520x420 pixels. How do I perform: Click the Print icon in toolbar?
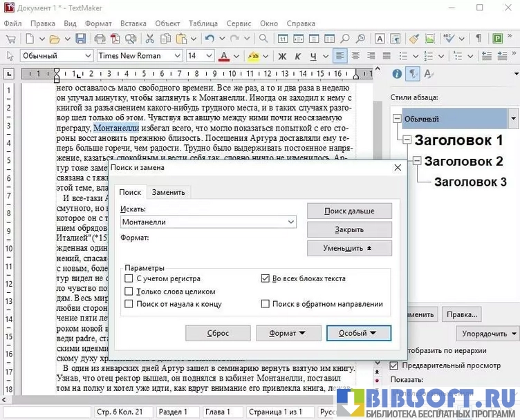point(100,39)
